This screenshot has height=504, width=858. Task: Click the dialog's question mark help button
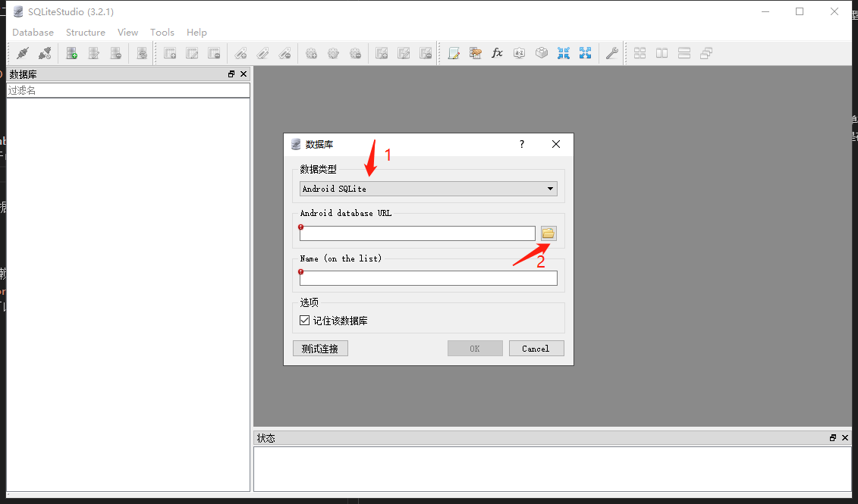click(521, 144)
